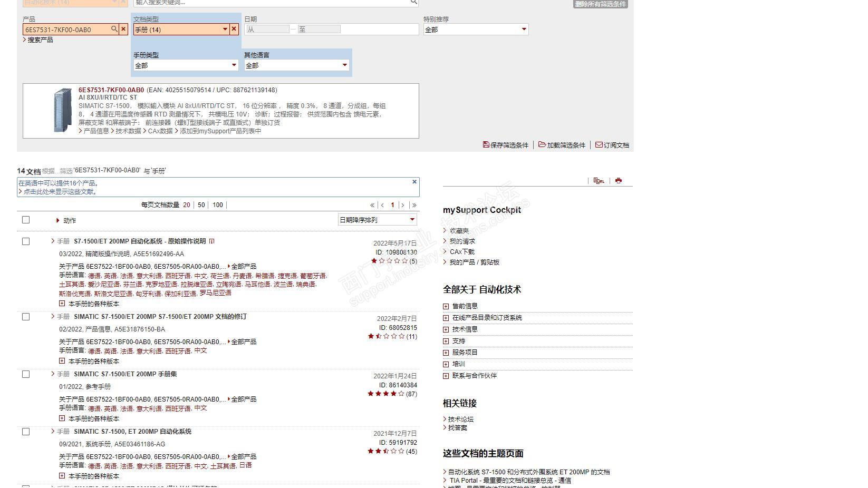Open 我的请求 in mySupport Cockpit
The image size is (868, 488).
tap(462, 241)
